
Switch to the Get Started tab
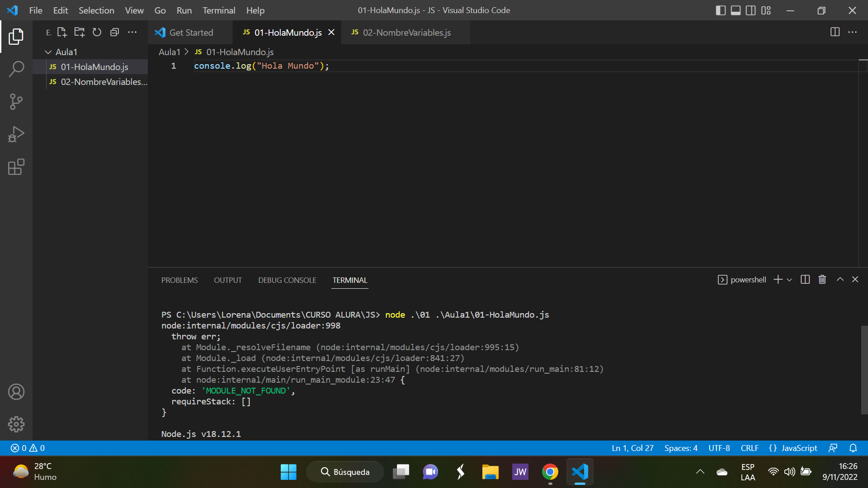tap(190, 33)
